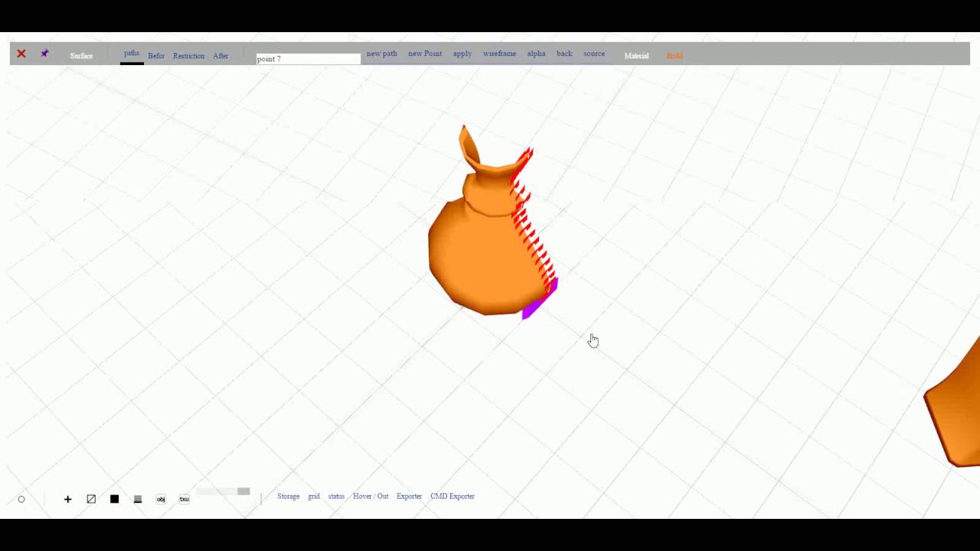Click the gray slider handle
980x551 pixels.
coord(243,491)
